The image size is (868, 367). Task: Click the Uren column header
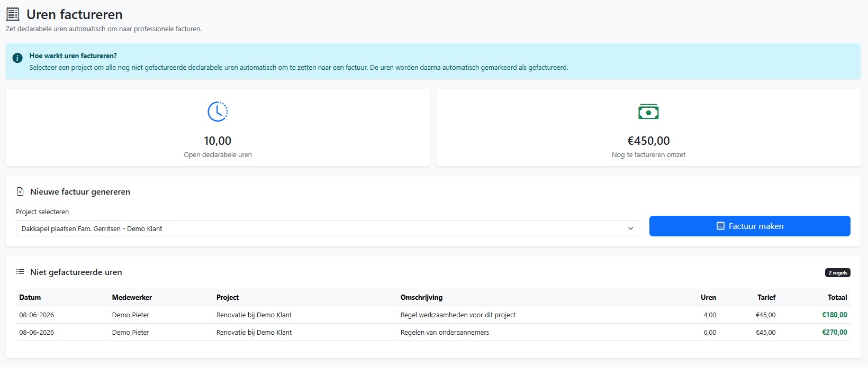708,297
